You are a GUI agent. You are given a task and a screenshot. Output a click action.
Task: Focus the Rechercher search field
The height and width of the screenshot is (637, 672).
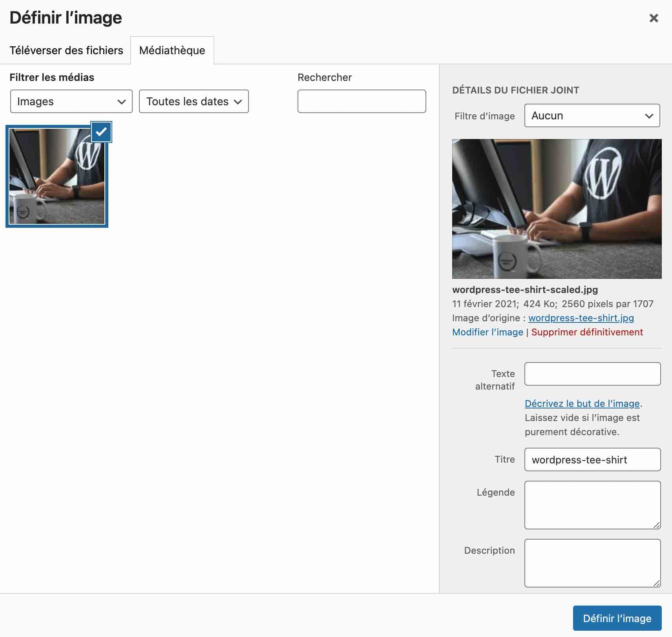(362, 101)
